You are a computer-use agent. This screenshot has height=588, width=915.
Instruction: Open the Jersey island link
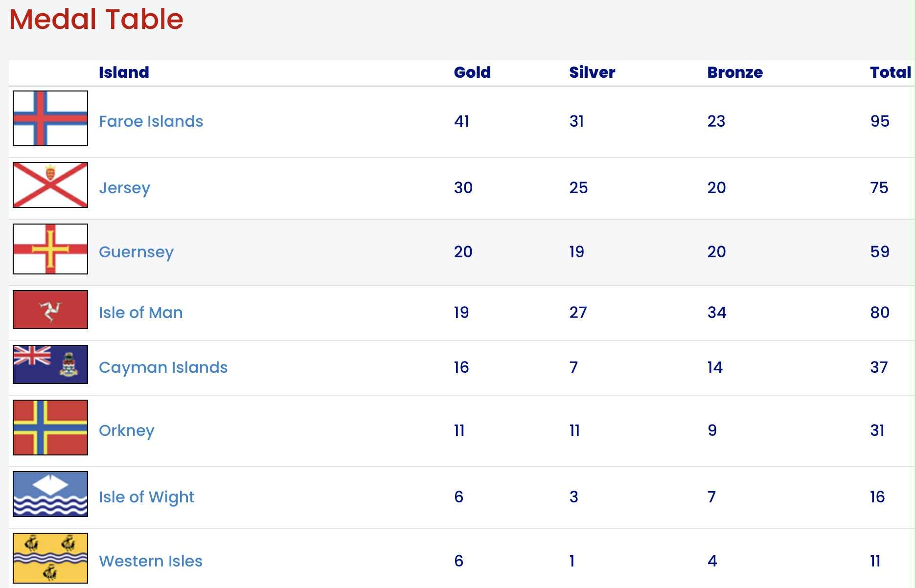124,188
